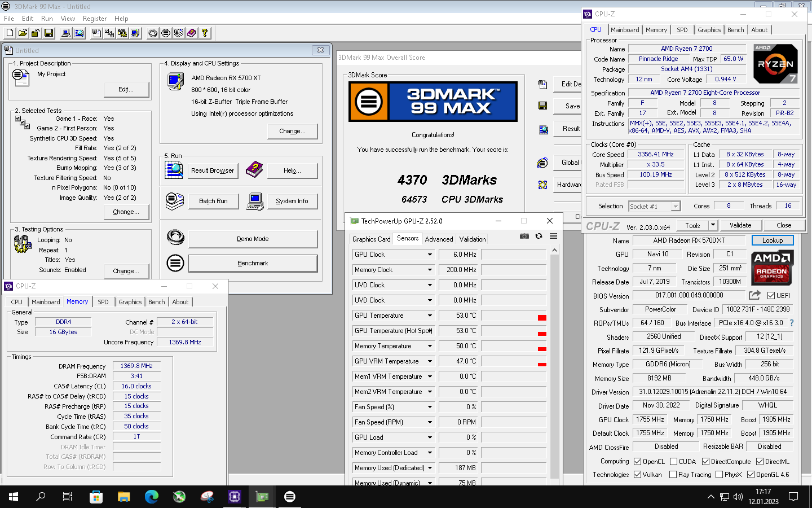Viewport: 812px width, 508px height.
Task: Open the CPU-Z Tools dropdown arrow
Action: (x=713, y=225)
